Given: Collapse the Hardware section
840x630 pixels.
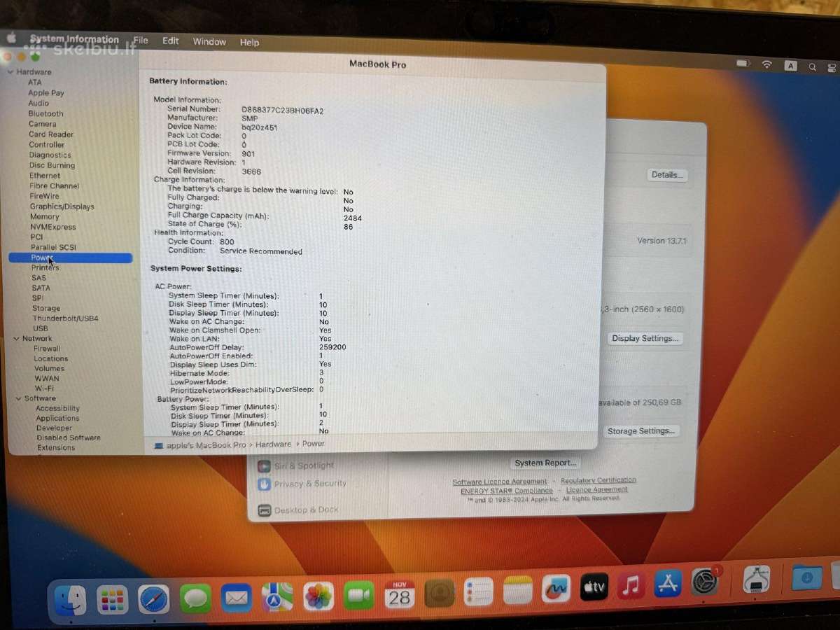Looking at the screenshot, I should (11, 72).
